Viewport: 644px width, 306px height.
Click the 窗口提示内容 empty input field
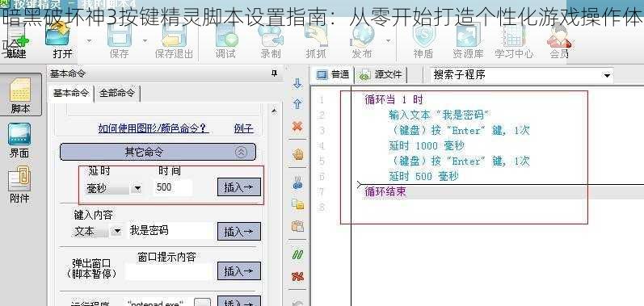(x=168, y=271)
